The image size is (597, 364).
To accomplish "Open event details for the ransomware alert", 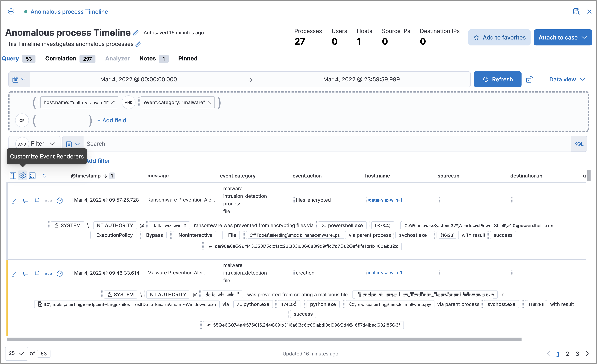I will click(14, 201).
